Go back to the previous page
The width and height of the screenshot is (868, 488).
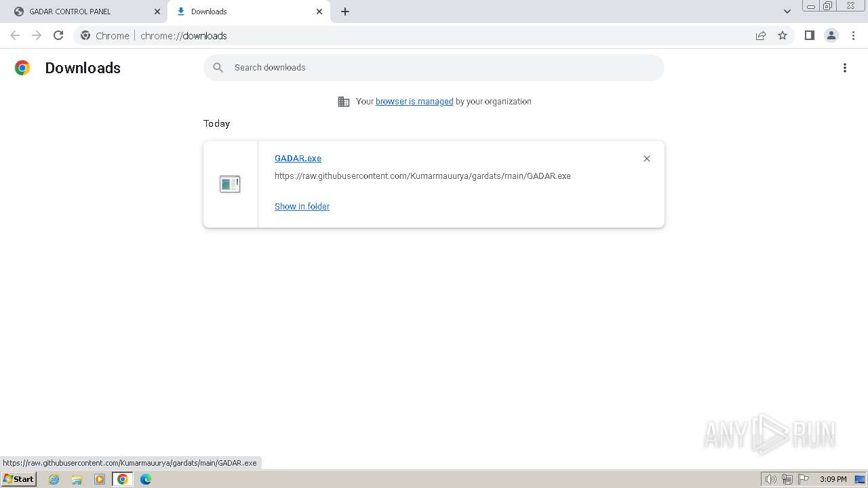pos(15,35)
